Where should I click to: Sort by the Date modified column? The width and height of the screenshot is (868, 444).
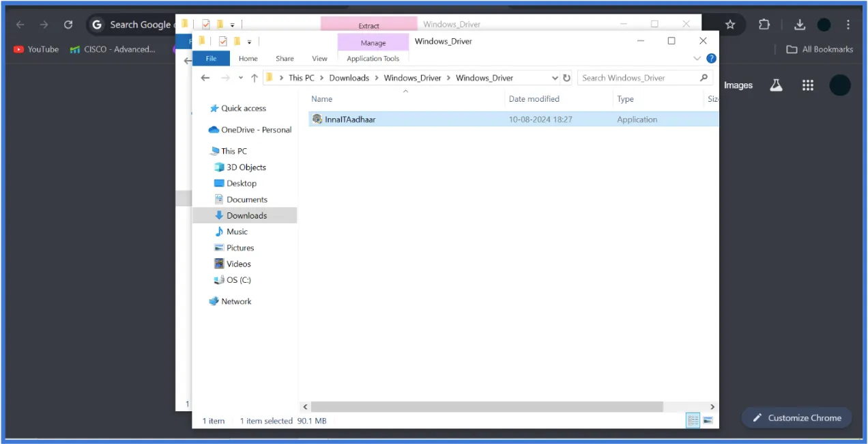[534, 99]
